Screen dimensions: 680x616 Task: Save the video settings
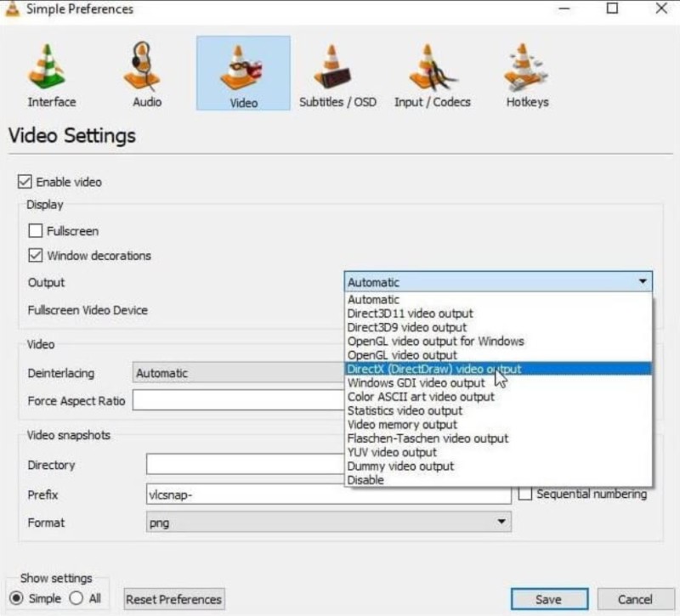point(548,599)
